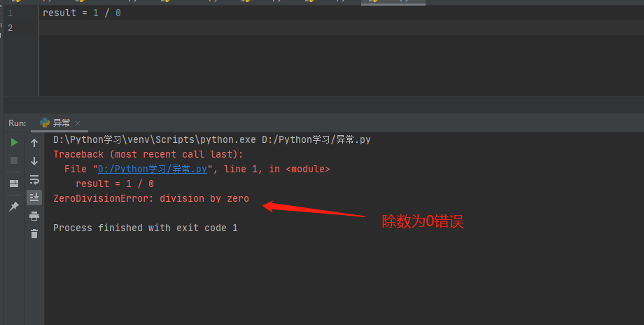This screenshot has width=644, height=325.
Task: Click the python.exe command line in console
Action: point(212,139)
